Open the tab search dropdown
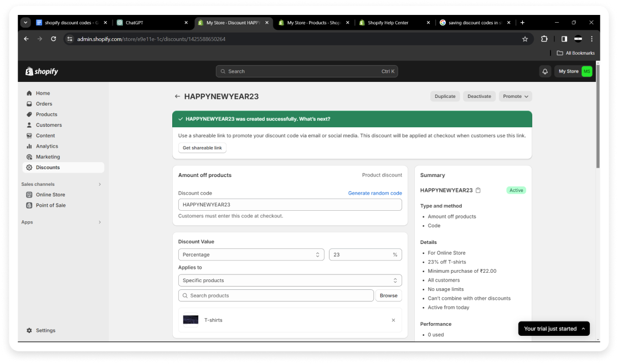618x364 pixels. pyautogui.click(x=25, y=23)
